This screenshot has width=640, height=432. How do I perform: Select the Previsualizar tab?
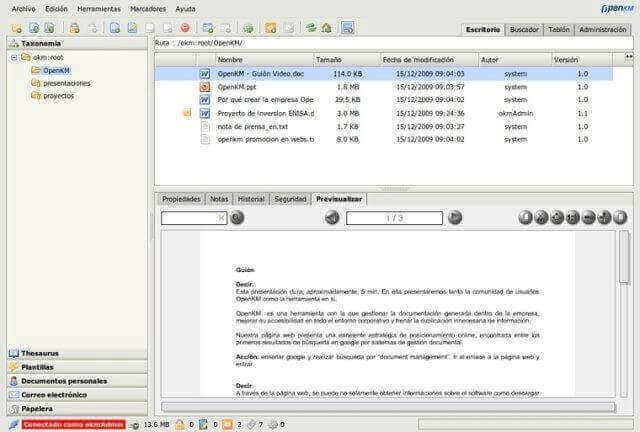339,199
